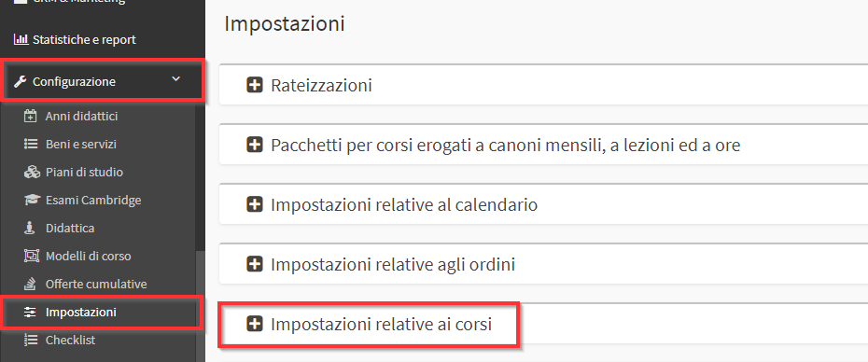This screenshot has height=362, width=868.
Task: Click the Impostazioni sliders icon in the sidebar
Action: tap(29, 313)
